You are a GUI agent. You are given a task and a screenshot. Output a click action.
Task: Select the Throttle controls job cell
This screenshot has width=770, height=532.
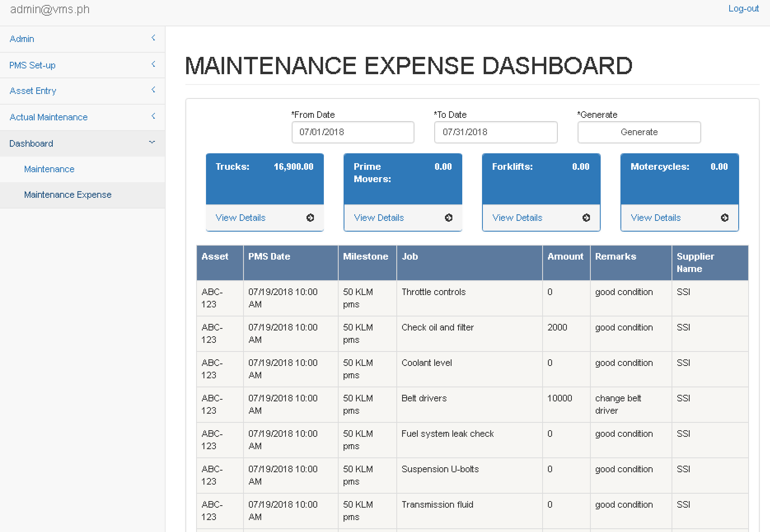click(470, 298)
